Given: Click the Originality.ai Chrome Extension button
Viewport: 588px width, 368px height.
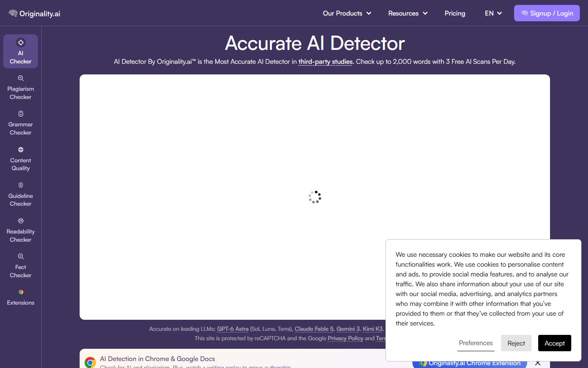Looking at the screenshot, I should 470,364.
